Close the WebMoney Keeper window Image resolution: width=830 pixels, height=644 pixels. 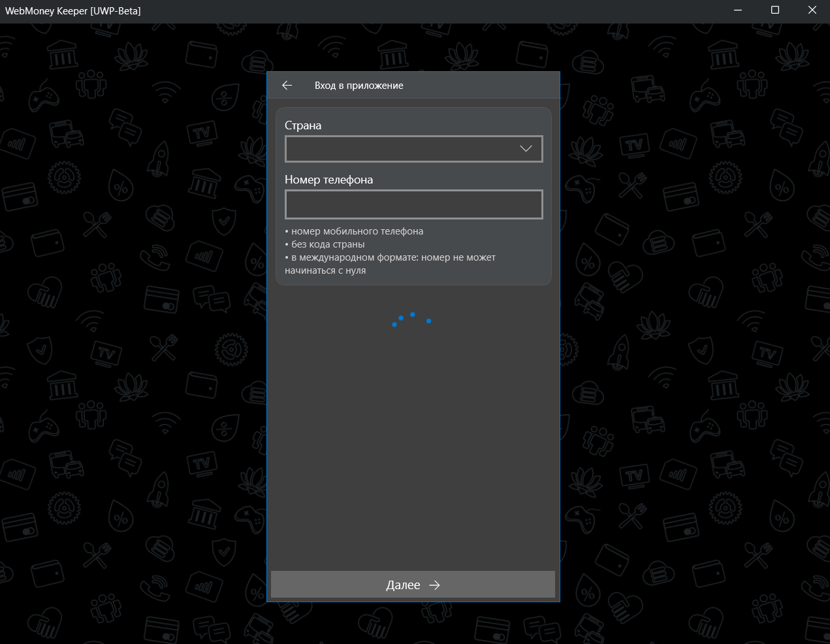coord(812,10)
